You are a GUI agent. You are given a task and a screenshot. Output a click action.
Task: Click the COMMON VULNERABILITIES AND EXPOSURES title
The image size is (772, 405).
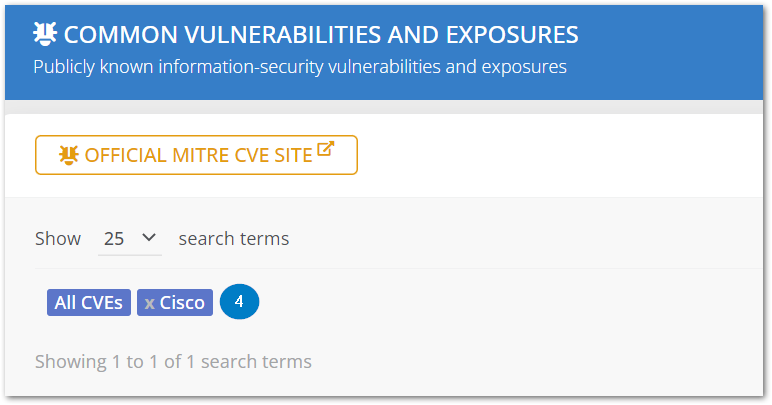(x=320, y=35)
